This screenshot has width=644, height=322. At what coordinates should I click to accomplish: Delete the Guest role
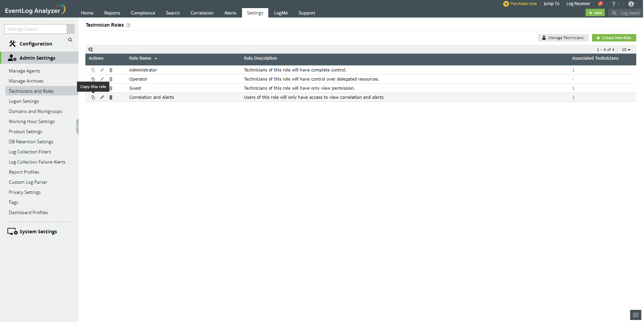(x=111, y=88)
